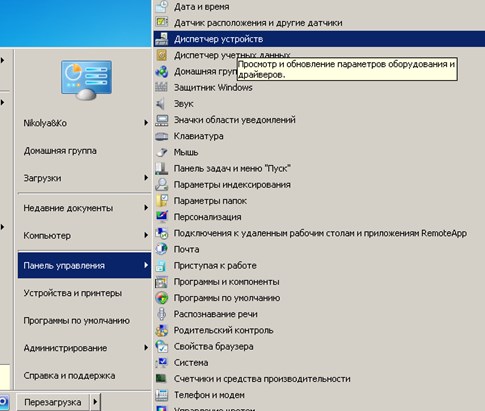Click the RemoteApp connections icon beside Подключения к удаленным
The width and height of the screenshot is (485, 411).
[162, 233]
